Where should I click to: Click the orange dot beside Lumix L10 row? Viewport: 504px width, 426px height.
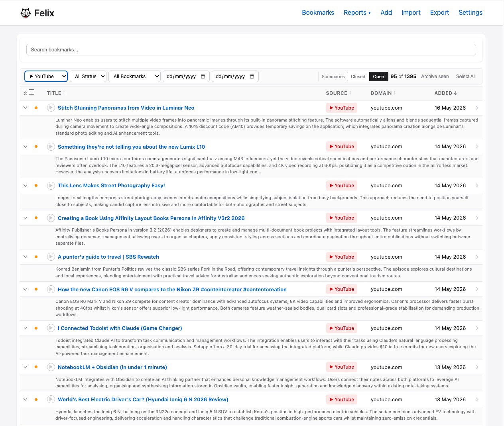(x=36, y=147)
